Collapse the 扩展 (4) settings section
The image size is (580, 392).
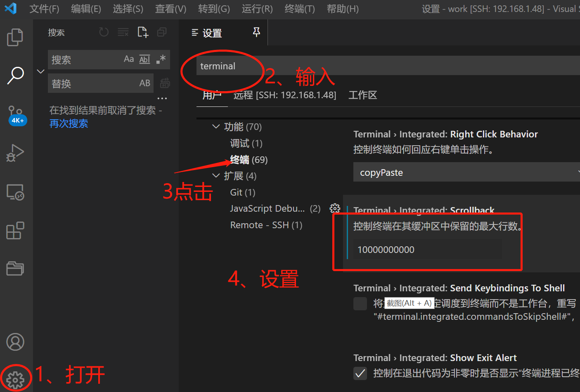(x=215, y=175)
